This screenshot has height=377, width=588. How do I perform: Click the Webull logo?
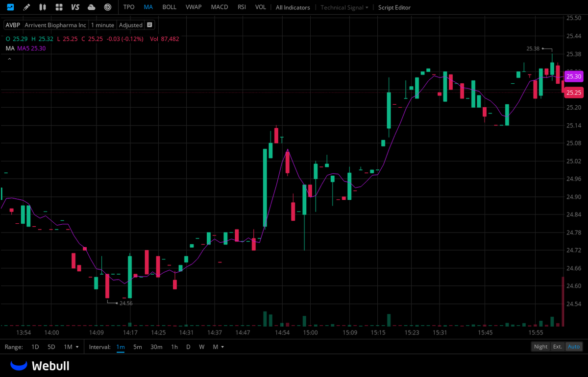[x=40, y=366]
